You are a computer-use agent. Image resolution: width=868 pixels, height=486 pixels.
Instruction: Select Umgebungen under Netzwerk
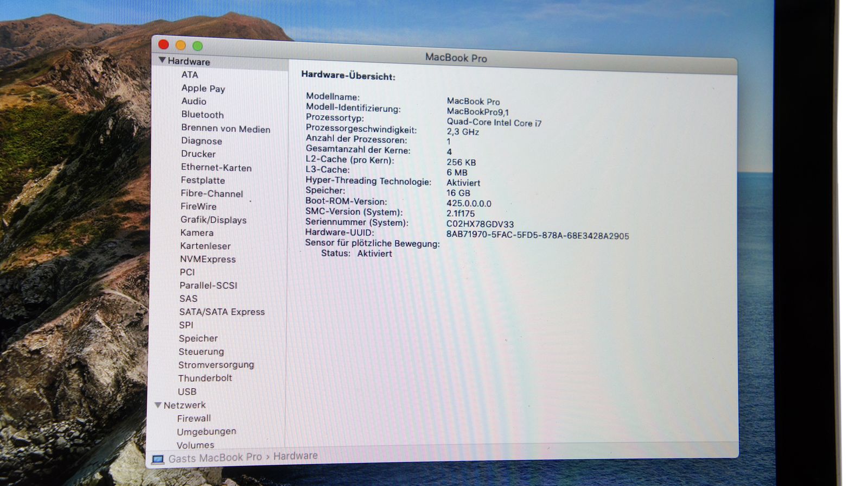tap(206, 432)
